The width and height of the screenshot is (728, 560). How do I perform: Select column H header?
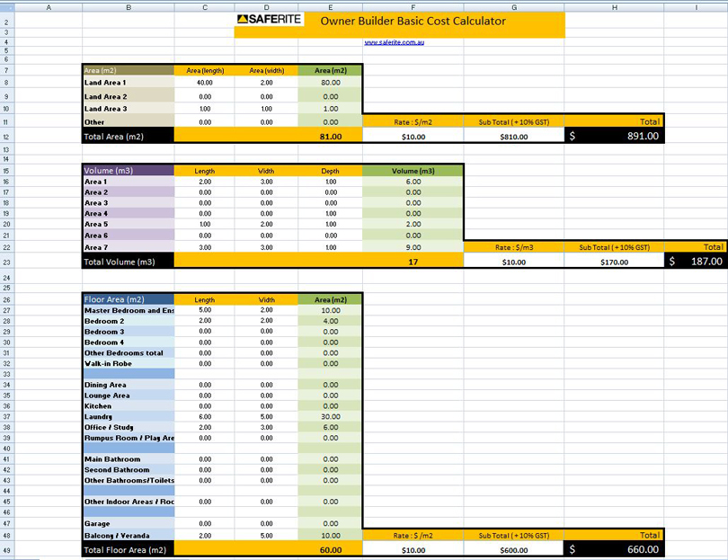coord(615,6)
